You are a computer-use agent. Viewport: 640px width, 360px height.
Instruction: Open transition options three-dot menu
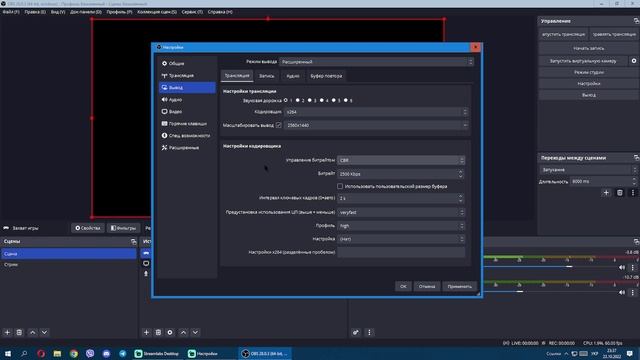pos(633,193)
